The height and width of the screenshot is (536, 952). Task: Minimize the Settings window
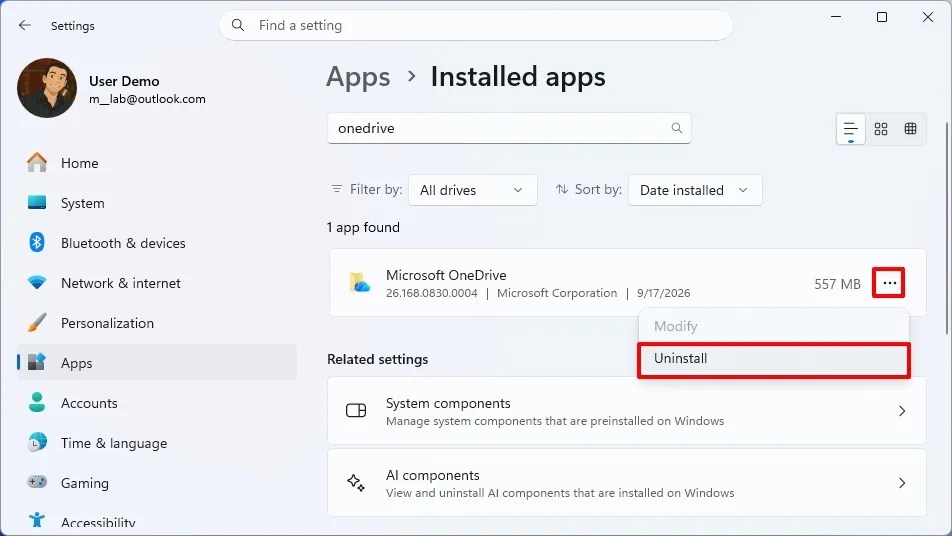[x=836, y=17]
